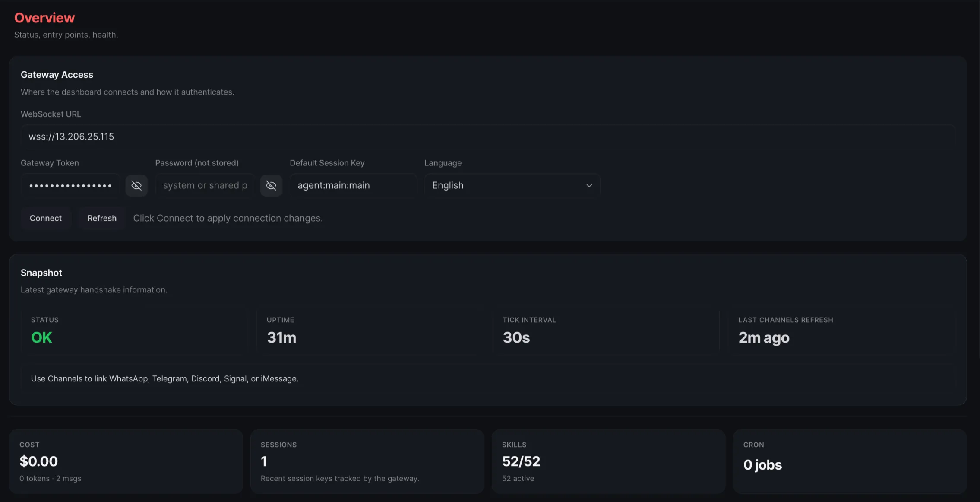The width and height of the screenshot is (980, 502).
Task: Open the Skills card showing 52/52
Action: (x=608, y=461)
